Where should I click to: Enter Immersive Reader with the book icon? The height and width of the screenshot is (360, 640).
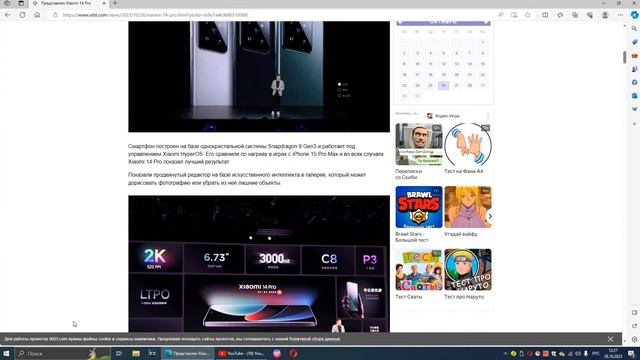(514, 15)
